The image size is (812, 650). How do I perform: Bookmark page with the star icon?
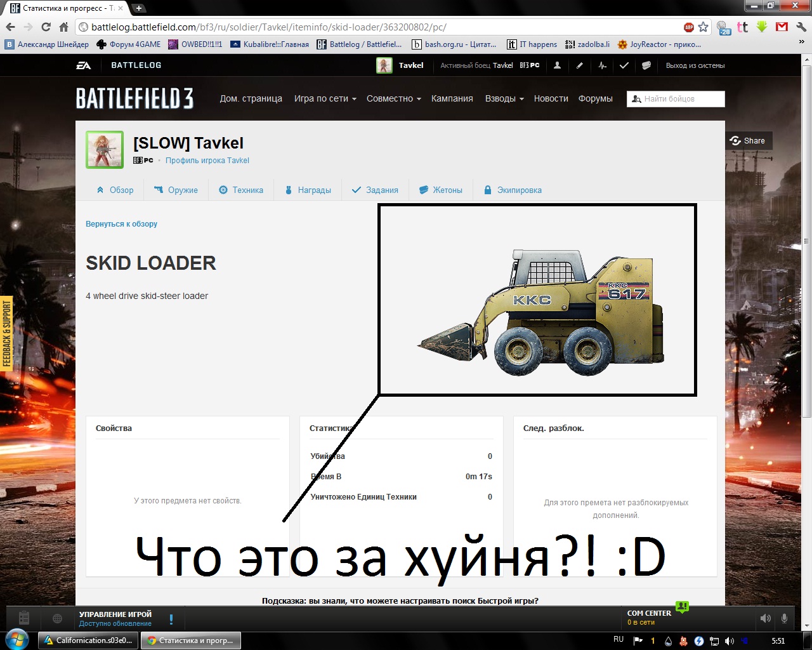(x=703, y=27)
